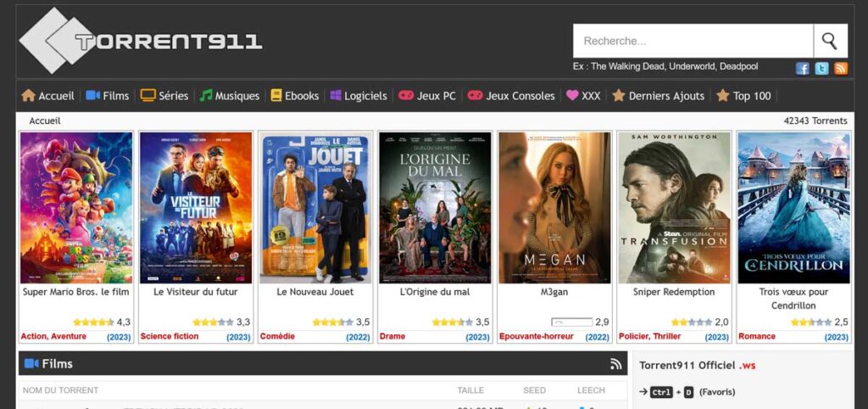Viewport: 868px width, 409px height.
Task: Open the orange RSS feed icon
Action: tap(841, 68)
